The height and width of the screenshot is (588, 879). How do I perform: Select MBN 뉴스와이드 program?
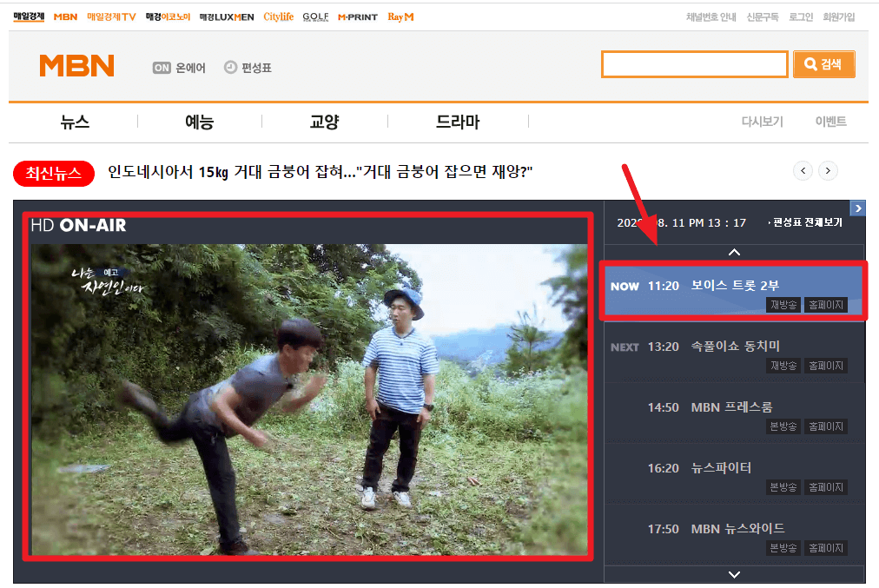click(737, 529)
